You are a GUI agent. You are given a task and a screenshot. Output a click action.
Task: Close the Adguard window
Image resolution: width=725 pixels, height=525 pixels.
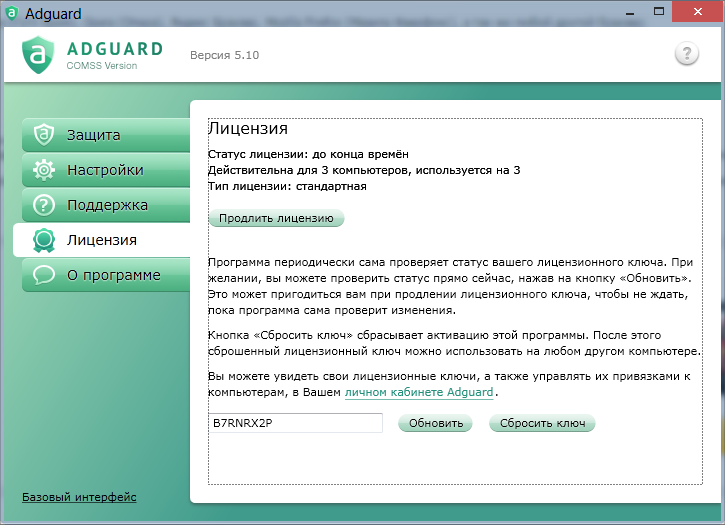tap(697, 12)
